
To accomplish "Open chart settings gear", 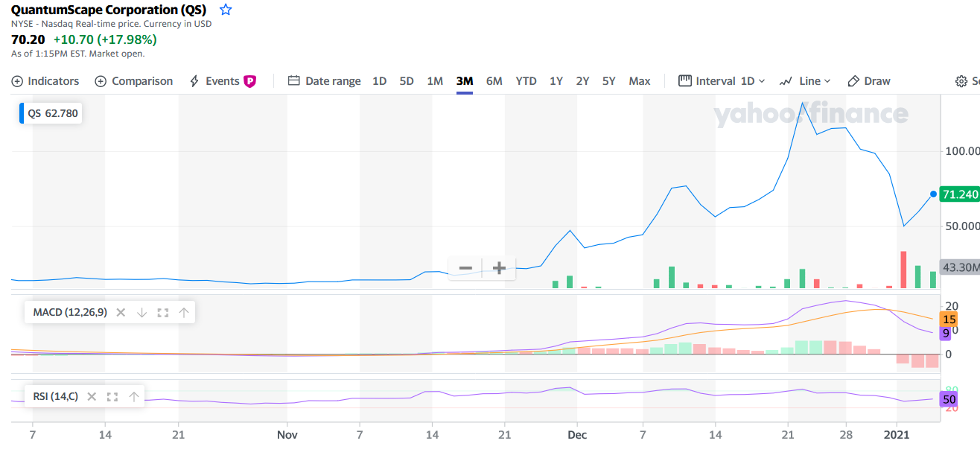I will [961, 81].
